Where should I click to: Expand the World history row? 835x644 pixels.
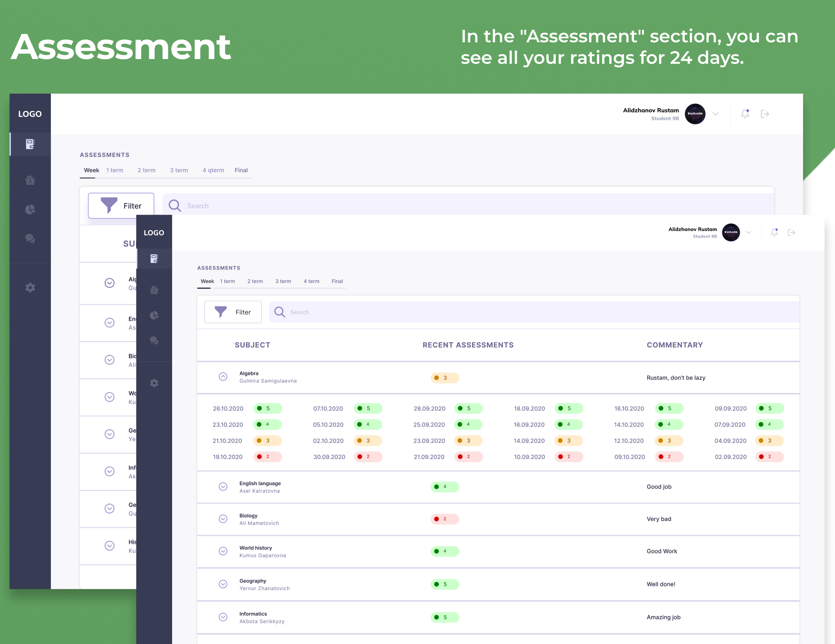coord(223,551)
